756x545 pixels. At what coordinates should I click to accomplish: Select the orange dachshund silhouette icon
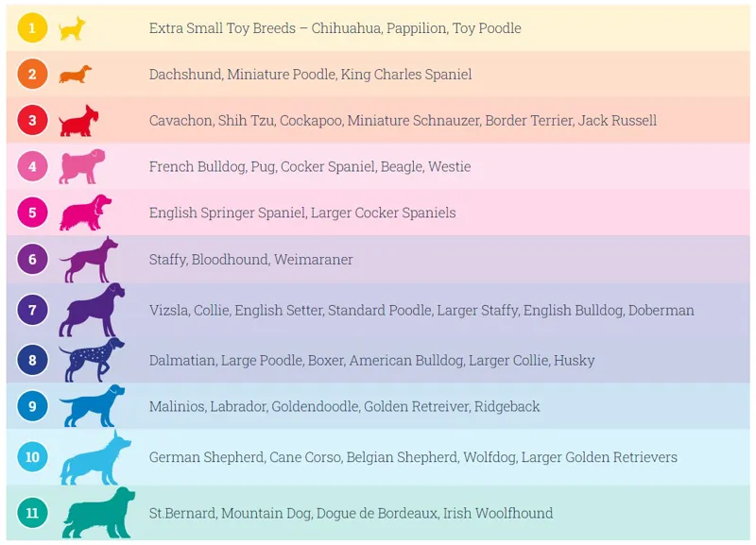click(x=76, y=75)
